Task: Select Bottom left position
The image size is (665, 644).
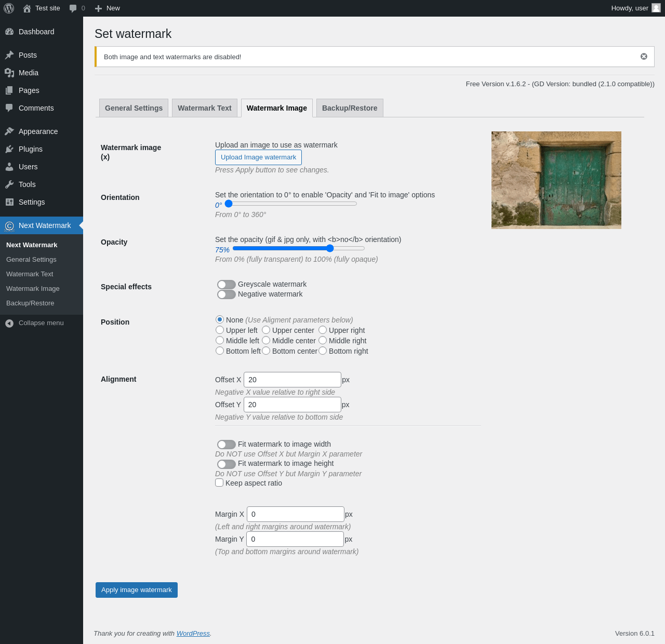Action: pyautogui.click(x=220, y=351)
